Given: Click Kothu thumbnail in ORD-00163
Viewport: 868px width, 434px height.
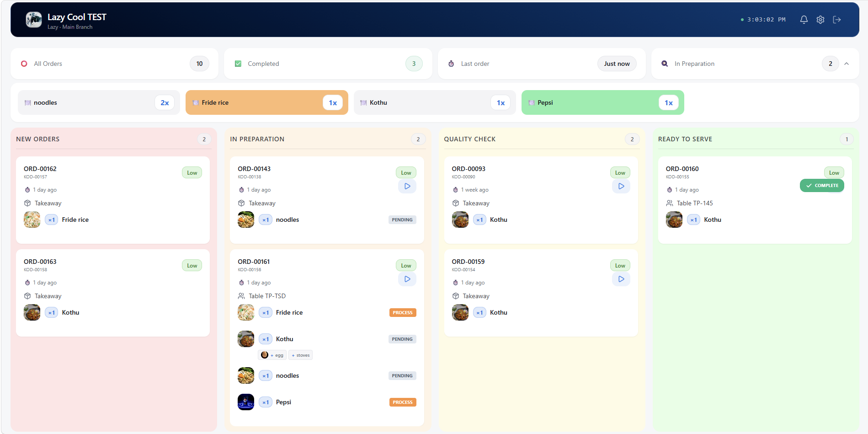Looking at the screenshot, I should (x=32, y=312).
